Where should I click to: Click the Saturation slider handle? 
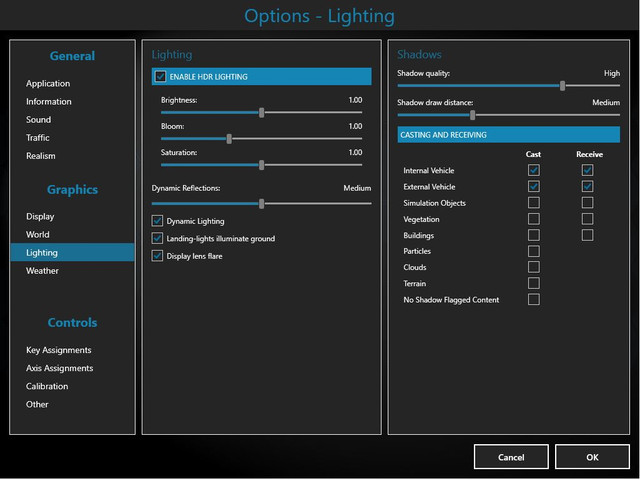(262, 165)
